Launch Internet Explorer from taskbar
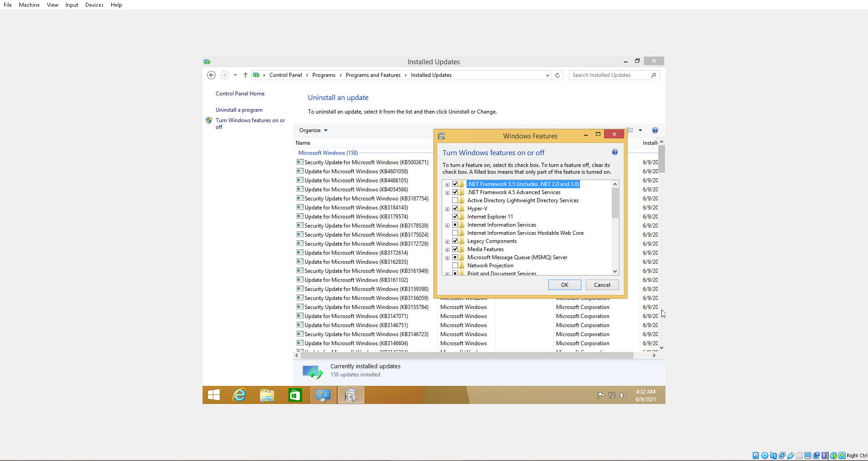Viewport: 868px width, 461px height. tap(239, 395)
